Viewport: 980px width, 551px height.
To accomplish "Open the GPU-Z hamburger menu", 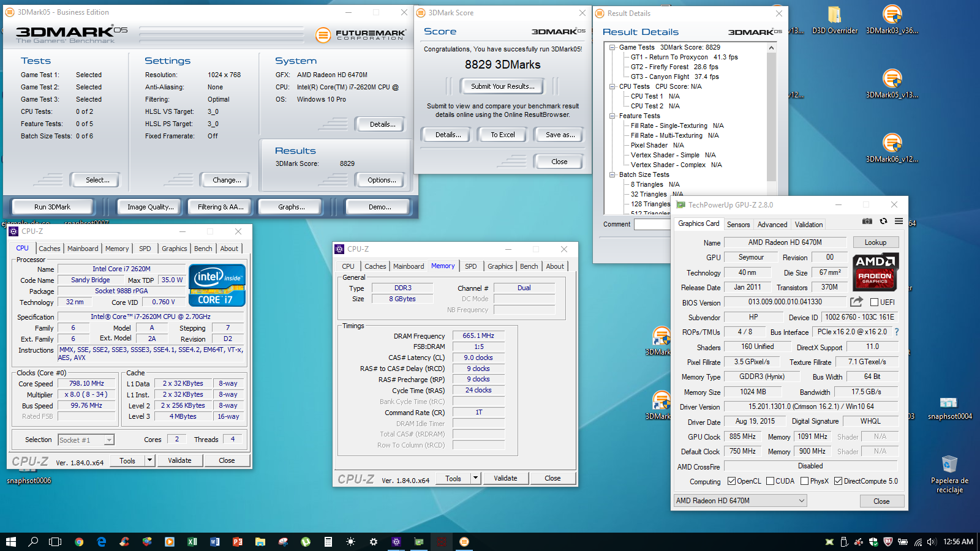I will pos(899,221).
